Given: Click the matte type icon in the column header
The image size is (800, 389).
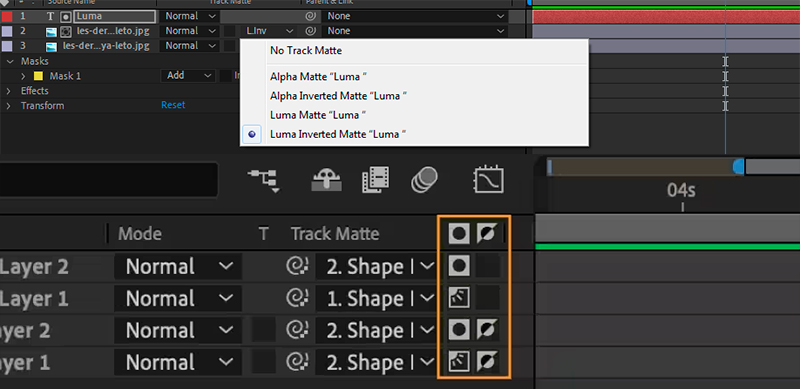Looking at the screenshot, I should coord(459,234).
